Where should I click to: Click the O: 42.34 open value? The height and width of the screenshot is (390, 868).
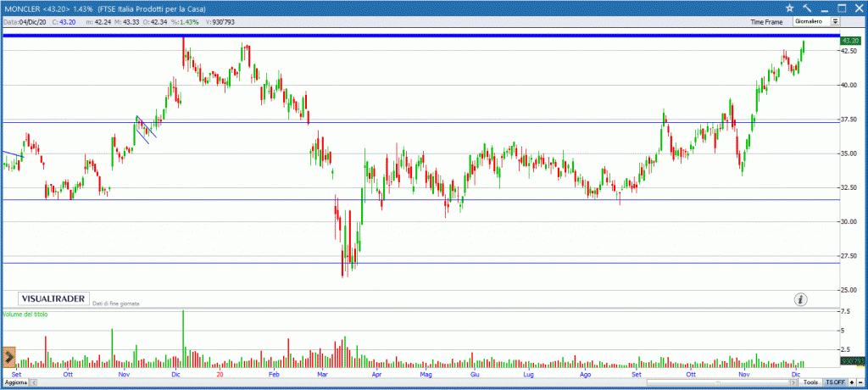click(x=154, y=22)
